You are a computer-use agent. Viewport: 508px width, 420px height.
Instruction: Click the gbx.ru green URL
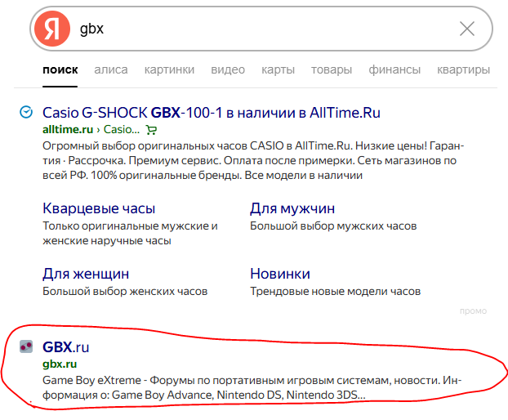click(x=60, y=364)
